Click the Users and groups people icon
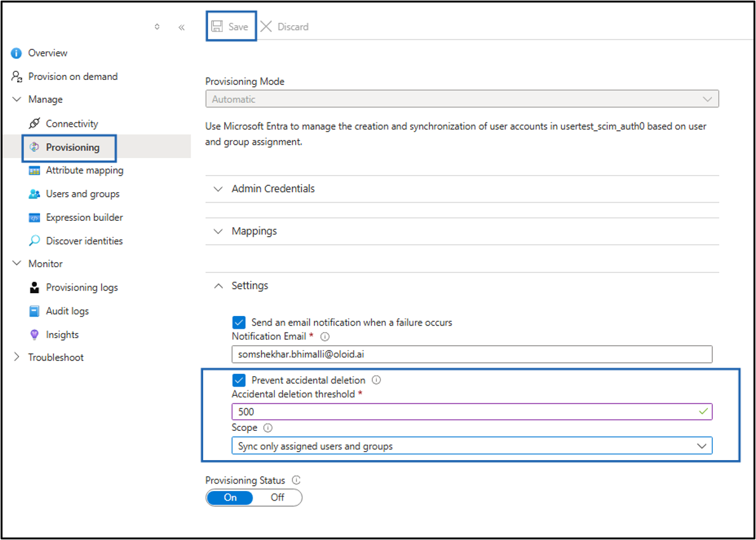Image resolution: width=756 pixels, height=540 pixels. 34,194
